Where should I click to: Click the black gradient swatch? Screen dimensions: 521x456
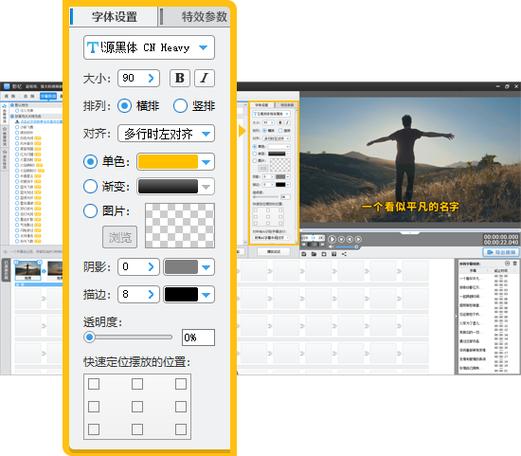[168, 187]
